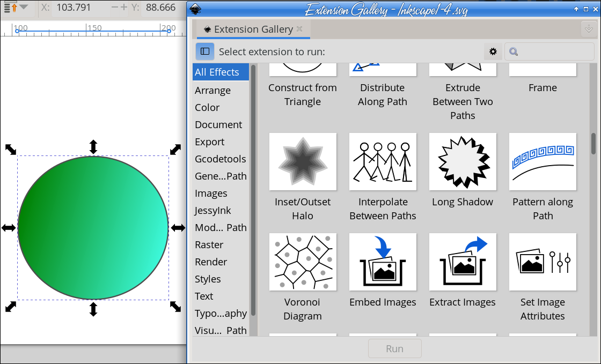Click the gallery vertical scrollbar thumb
The height and width of the screenshot is (364, 601).
click(593, 143)
